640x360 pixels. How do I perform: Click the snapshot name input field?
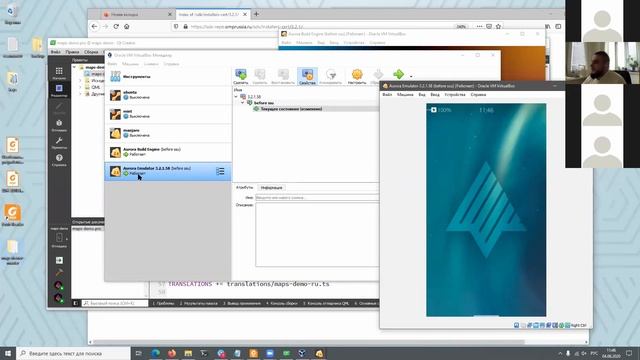pyautogui.click(x=317, y=198)
